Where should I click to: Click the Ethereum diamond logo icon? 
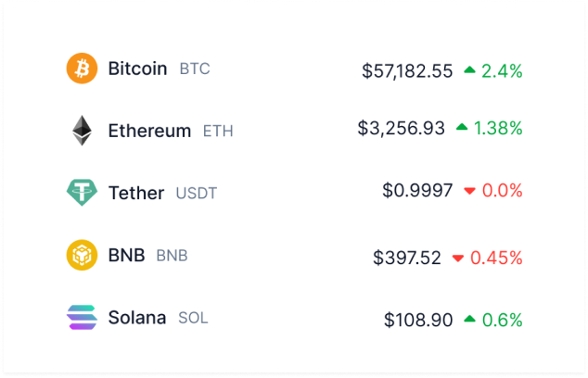[82, 131]
